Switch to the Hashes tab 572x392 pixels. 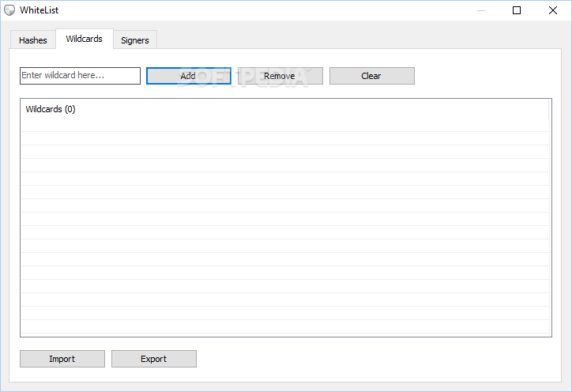(x=33, y=40)
